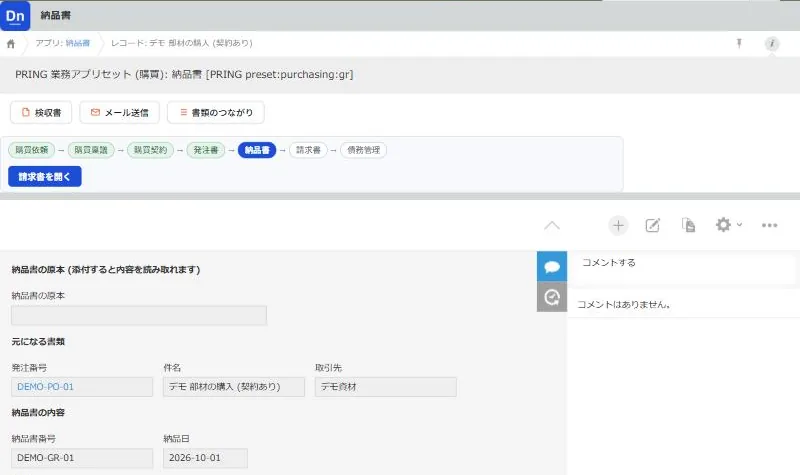Open the 書類のつながり button

pyautogui.click(x=216, y=112)
